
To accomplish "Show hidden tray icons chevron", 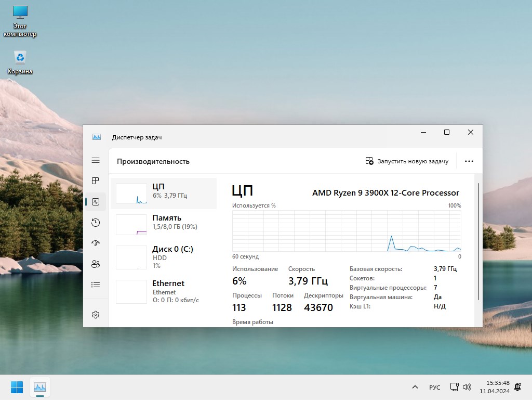I will (x=415, y=387).
